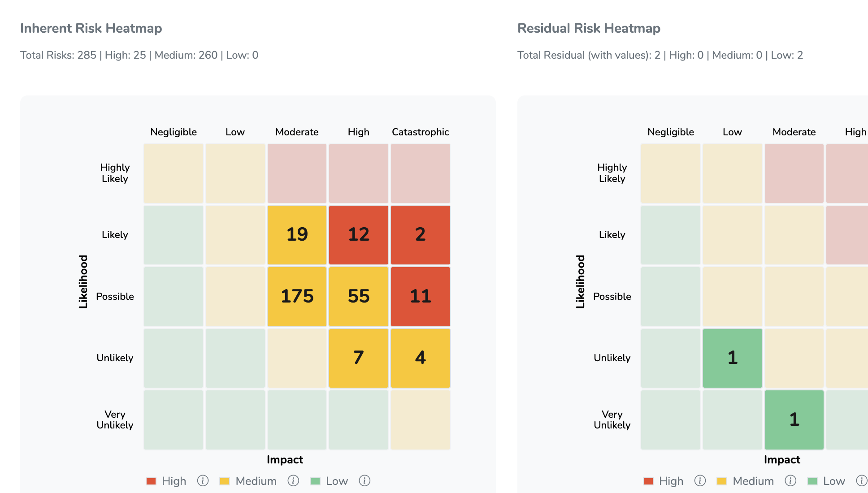868x493 pixels.
Task: Open the residual cell showing 1 Unlikely Low risk
Action: pos(732,358)
